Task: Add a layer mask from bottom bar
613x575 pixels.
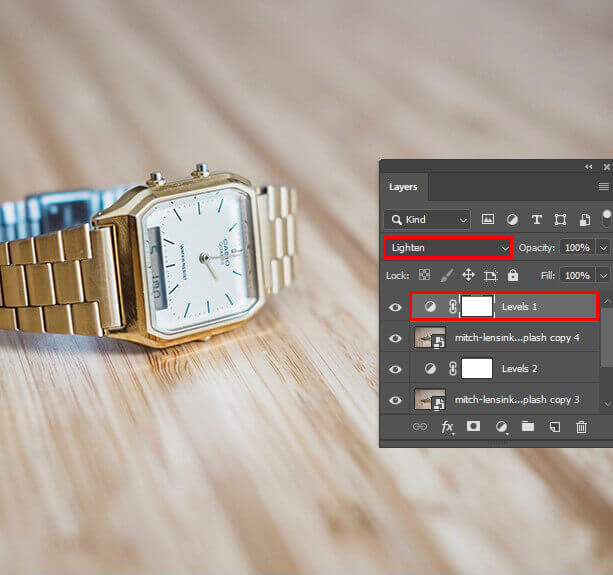Action: coord(474,427)
